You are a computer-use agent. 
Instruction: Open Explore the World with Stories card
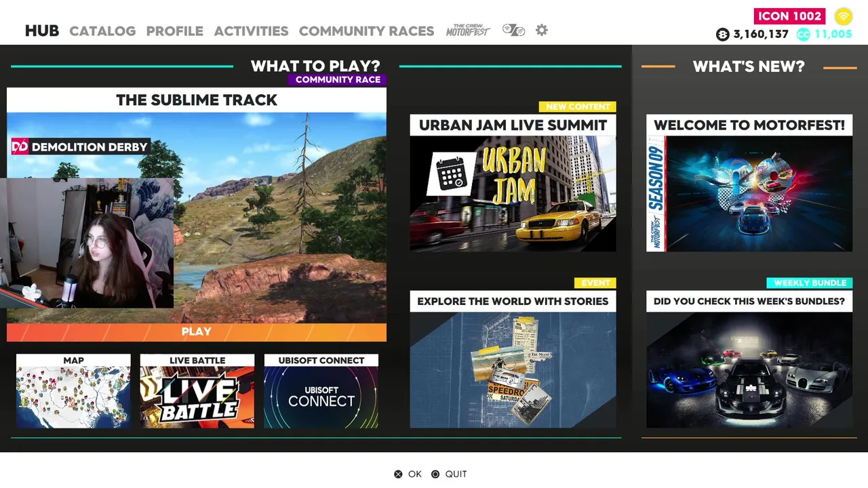click(x=513, y=360)
